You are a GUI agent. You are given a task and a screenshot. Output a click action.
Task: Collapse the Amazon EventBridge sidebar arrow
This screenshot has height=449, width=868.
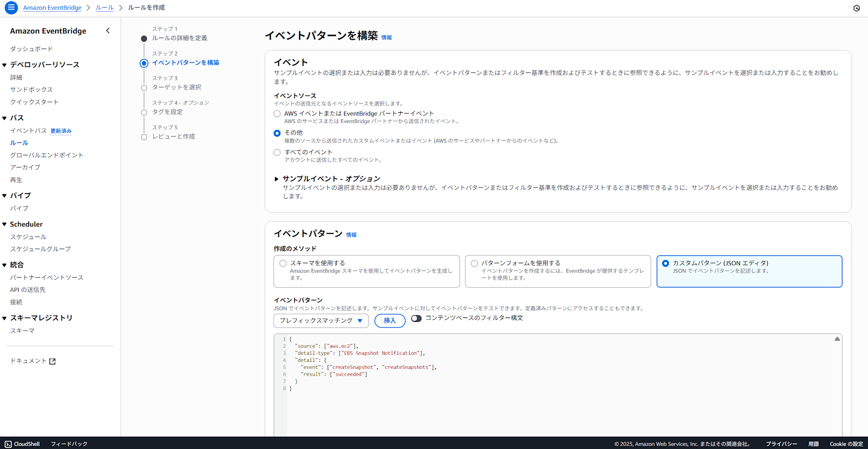(108, 31)
